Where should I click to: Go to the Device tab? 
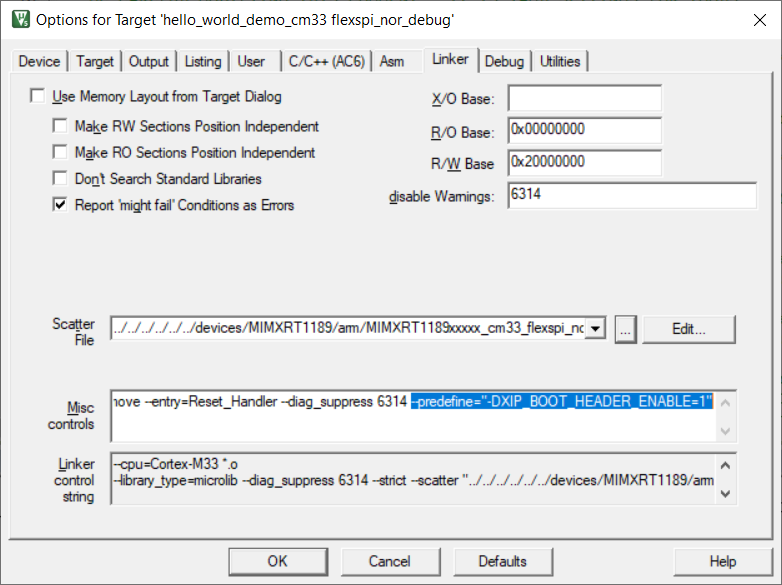click(40, 61)
